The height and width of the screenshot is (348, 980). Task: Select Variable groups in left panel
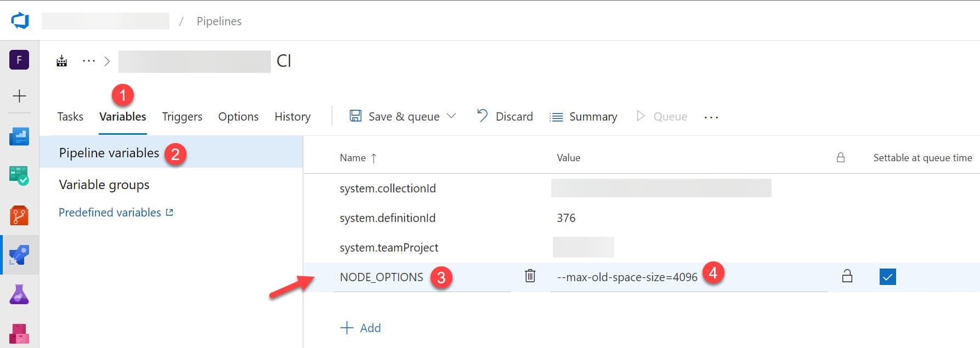(104, 185)
